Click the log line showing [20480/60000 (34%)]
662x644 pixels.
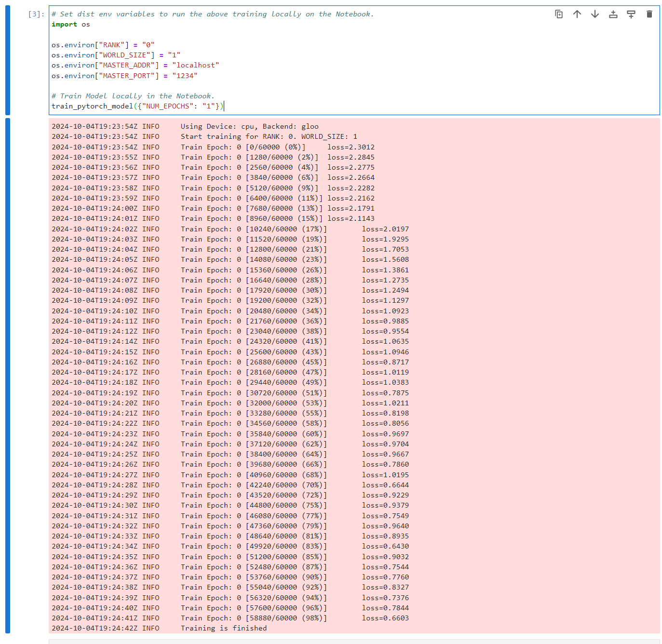(230, 311)
